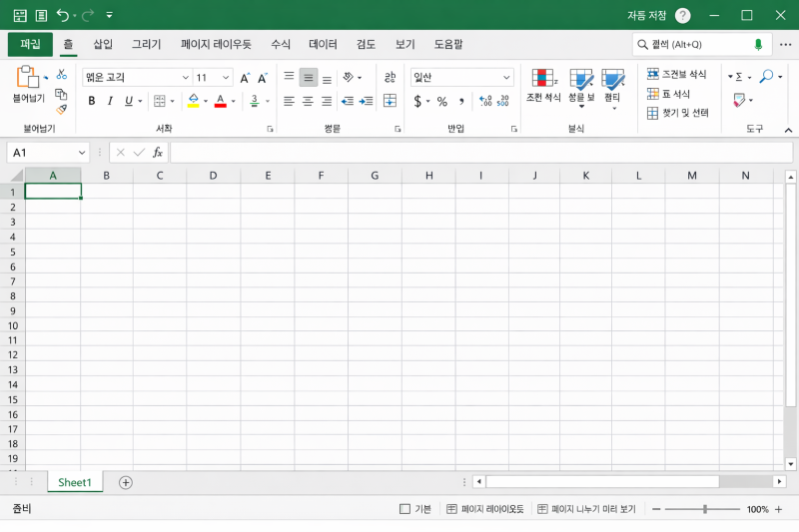Switch to 페이지 나누기 미리 보기 view
799x532 pixels.
586,509
